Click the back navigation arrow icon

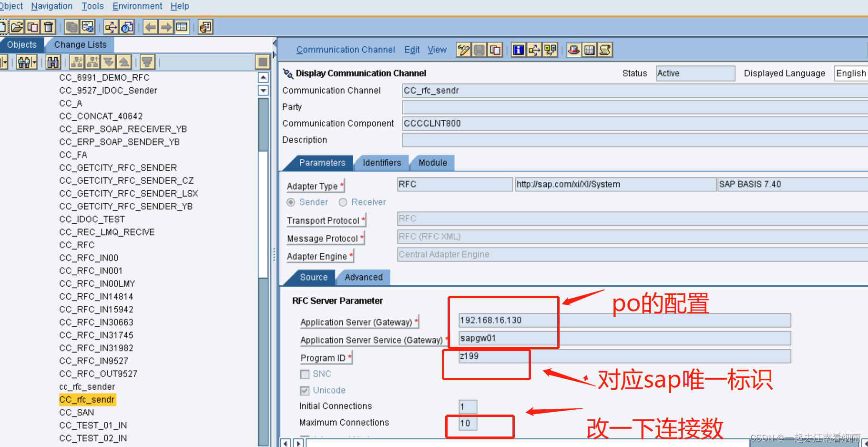pos(150,27)
